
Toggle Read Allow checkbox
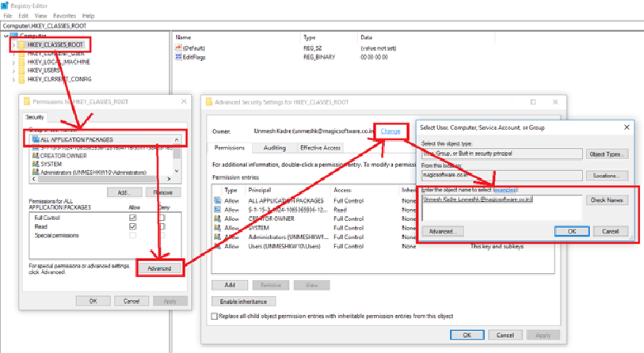132,226
